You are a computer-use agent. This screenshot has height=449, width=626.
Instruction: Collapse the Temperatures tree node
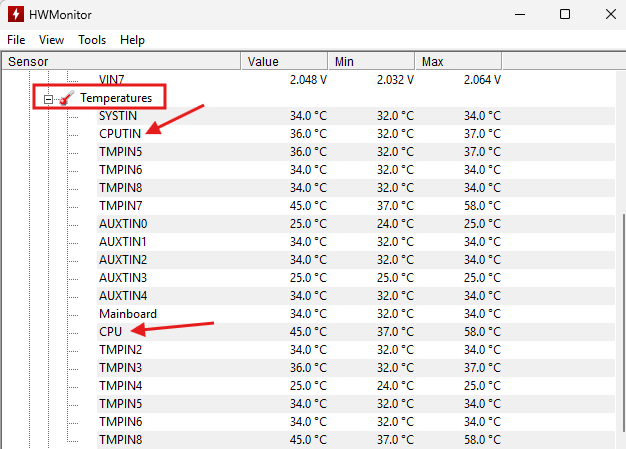point(48,99)
